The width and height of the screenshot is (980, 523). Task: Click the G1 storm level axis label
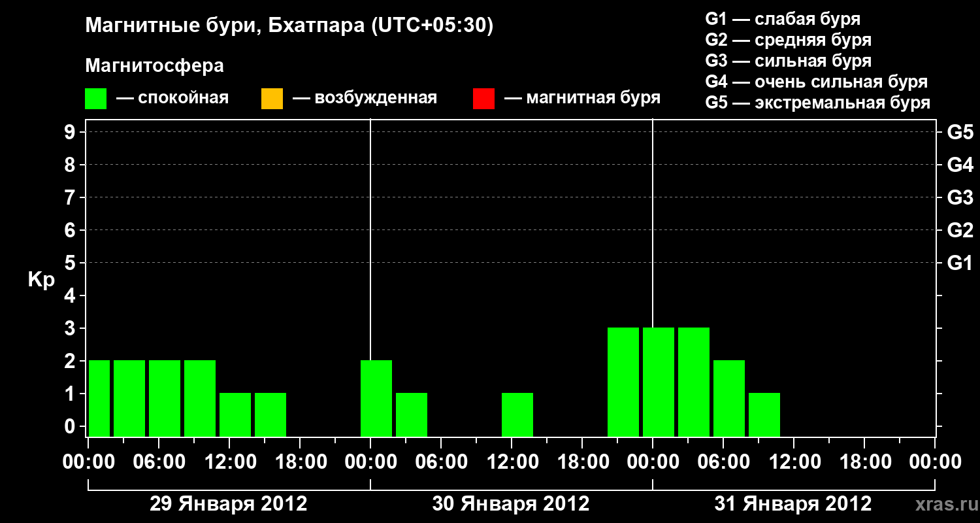click(x=960, y=263)
